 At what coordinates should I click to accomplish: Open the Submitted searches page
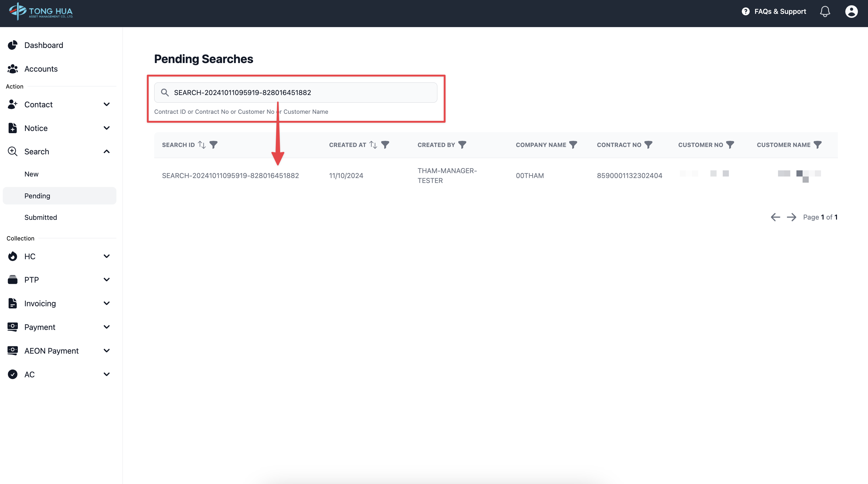point(41,217)
